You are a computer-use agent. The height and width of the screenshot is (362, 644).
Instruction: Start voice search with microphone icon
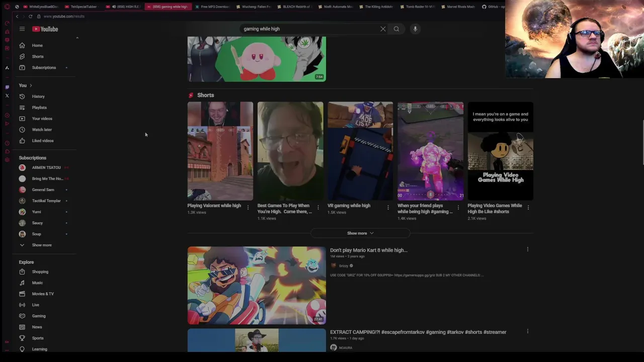[x=415, y=29]
